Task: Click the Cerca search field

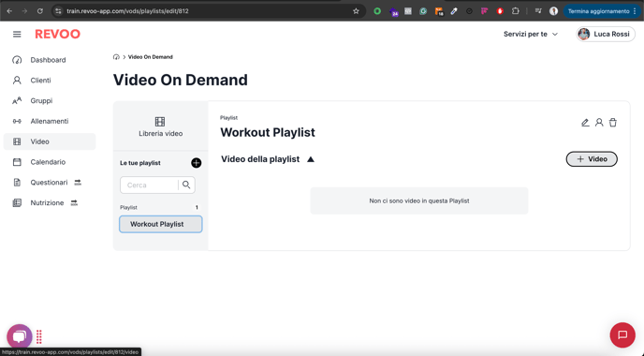Action: (149, 185)
